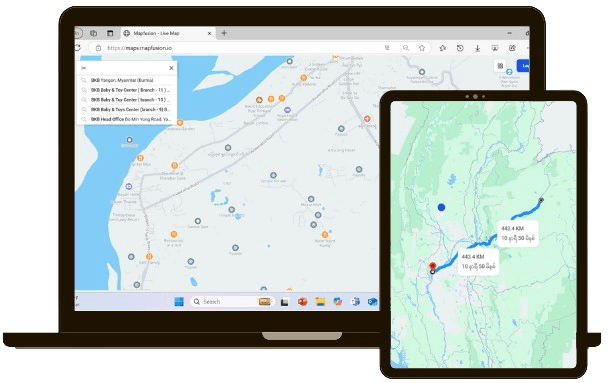
Task: Click the maps.mapfusion.io address bar
Action: 240,48
